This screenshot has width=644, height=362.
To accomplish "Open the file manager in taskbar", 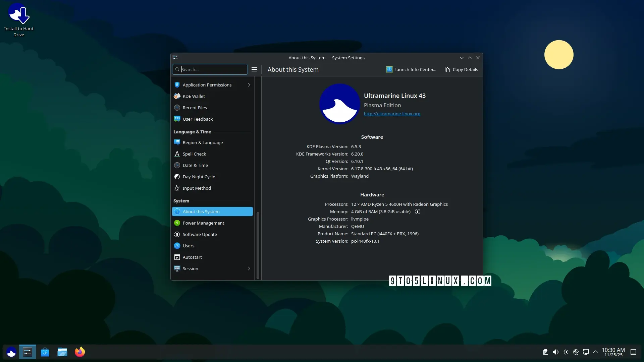I will 62,352.
